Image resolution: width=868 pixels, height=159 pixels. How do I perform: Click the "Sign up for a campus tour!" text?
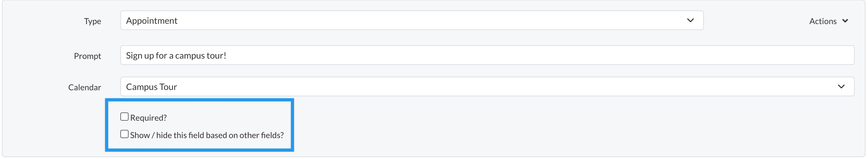[x=176, y=55]
